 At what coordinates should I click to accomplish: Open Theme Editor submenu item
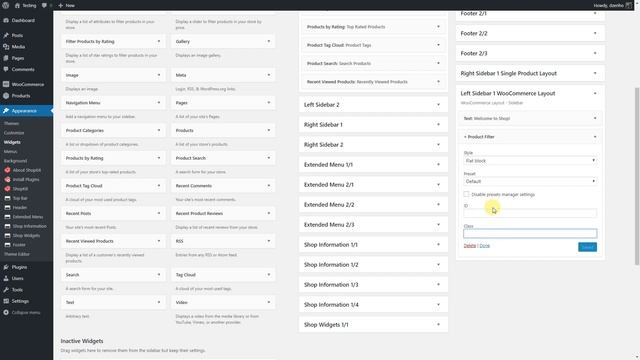(x=17, y=254)
